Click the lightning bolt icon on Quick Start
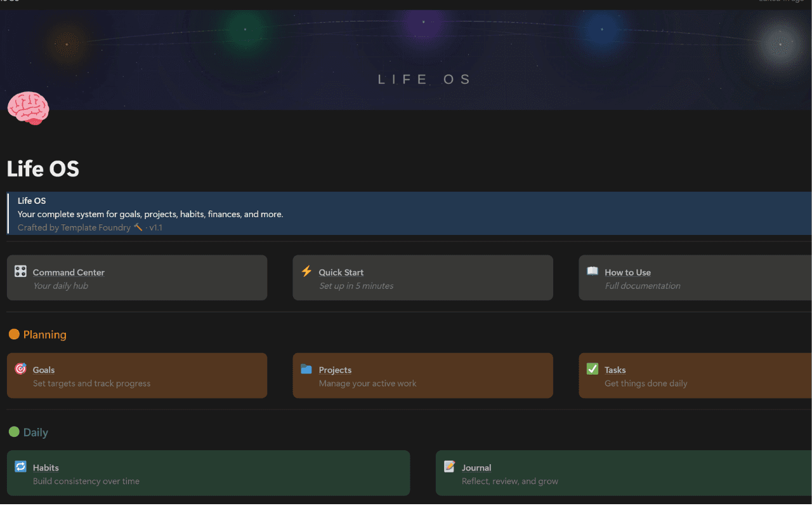The height and width of the screenshot is (508, 812). click(306, 272)
